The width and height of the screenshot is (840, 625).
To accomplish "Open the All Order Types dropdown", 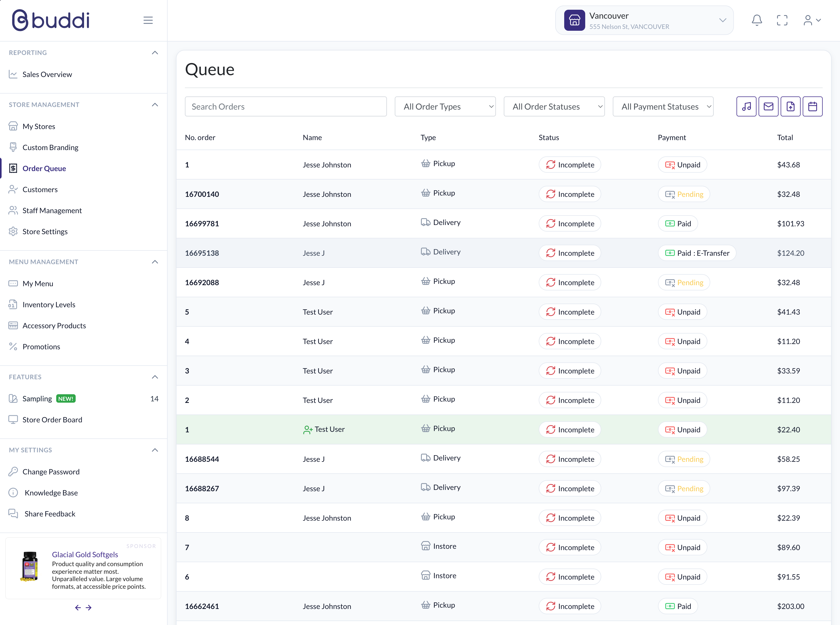I will (445, 107).
